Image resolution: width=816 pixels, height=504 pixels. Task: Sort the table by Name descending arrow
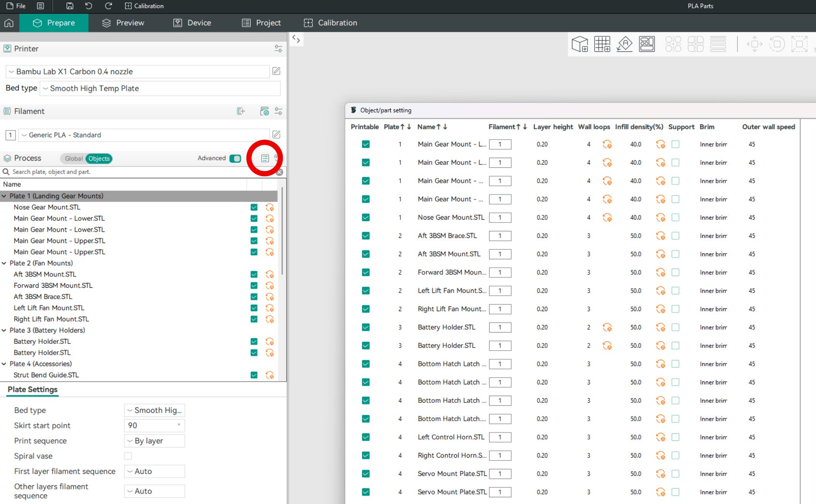pos(445,127)
